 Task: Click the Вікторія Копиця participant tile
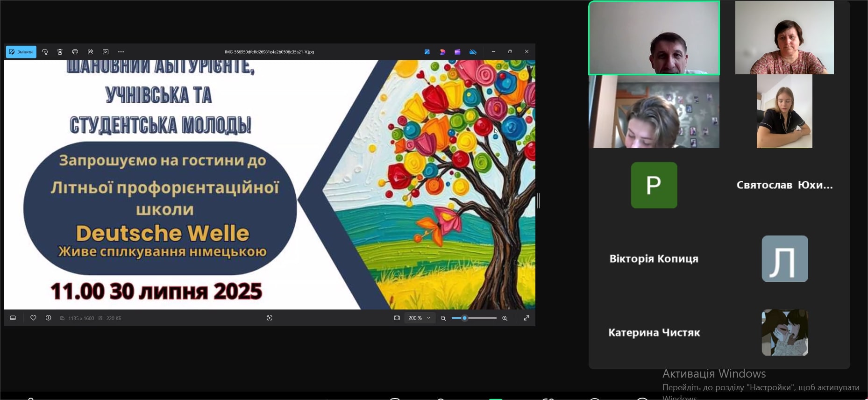point(654,258)
